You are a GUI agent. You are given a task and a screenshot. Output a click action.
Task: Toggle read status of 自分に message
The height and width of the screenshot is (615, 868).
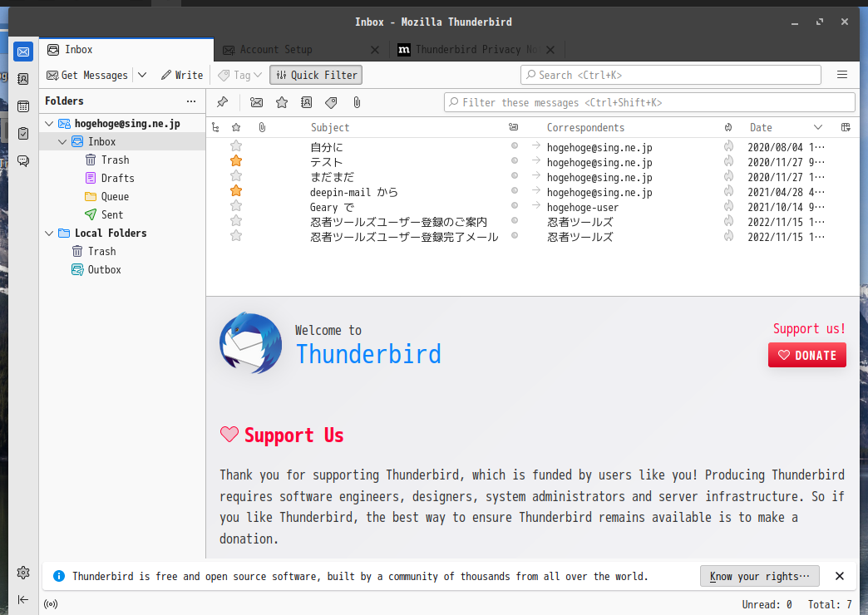point(515,146)
